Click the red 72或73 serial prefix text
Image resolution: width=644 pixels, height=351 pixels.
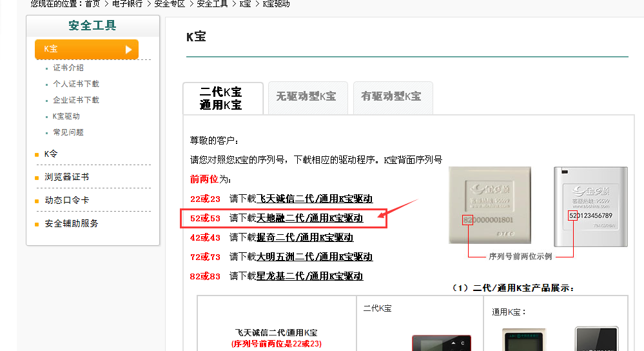tap(205, 257)
